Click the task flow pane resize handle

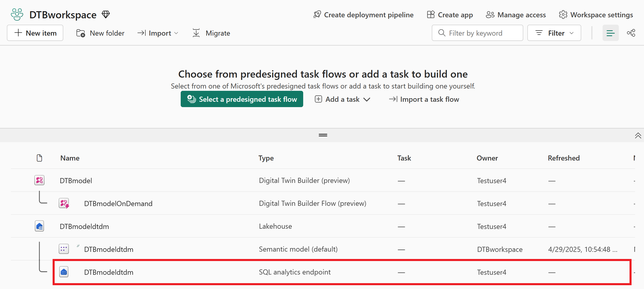pos(323,135)
